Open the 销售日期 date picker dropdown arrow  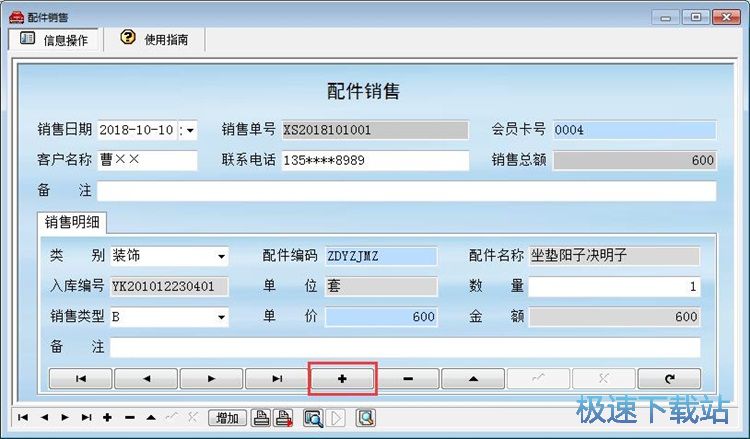190,130
